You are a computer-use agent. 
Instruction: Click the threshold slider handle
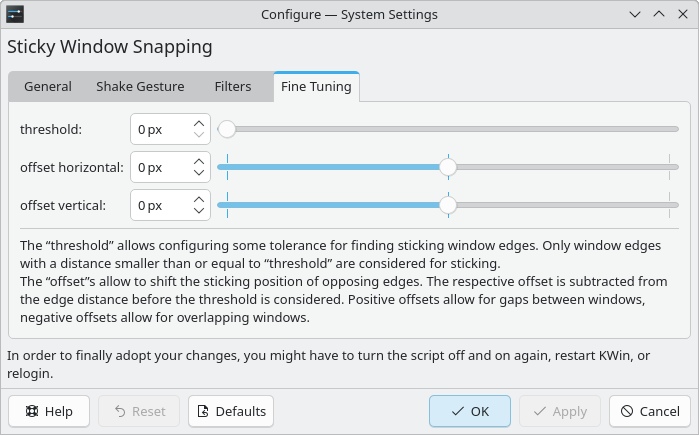227,129
